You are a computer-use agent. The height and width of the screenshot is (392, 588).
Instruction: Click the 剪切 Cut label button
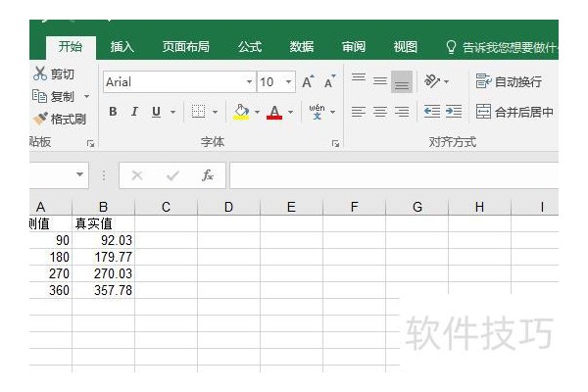63,73
